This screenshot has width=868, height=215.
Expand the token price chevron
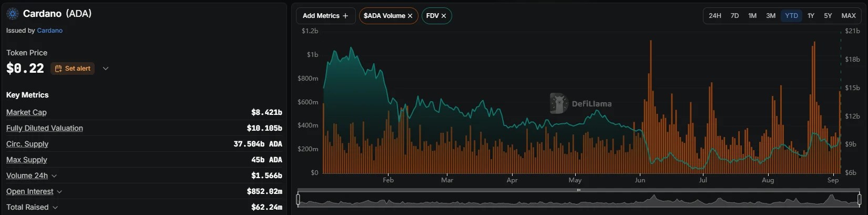coord(106,69)
